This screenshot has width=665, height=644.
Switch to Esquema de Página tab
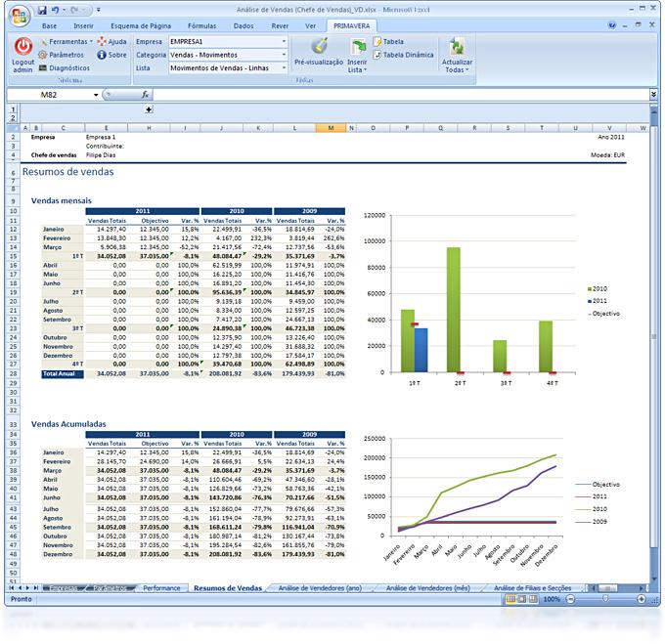click(x=141, y=25)
